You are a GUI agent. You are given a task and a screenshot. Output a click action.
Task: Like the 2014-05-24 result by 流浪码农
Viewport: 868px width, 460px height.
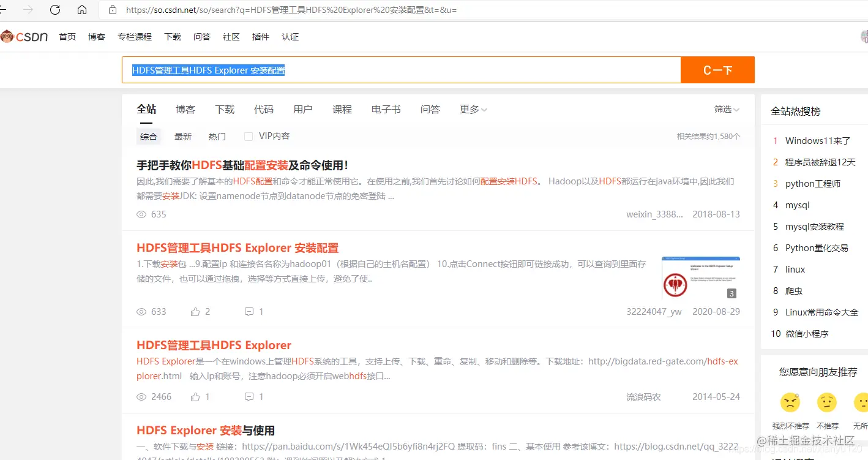[195, 397]
